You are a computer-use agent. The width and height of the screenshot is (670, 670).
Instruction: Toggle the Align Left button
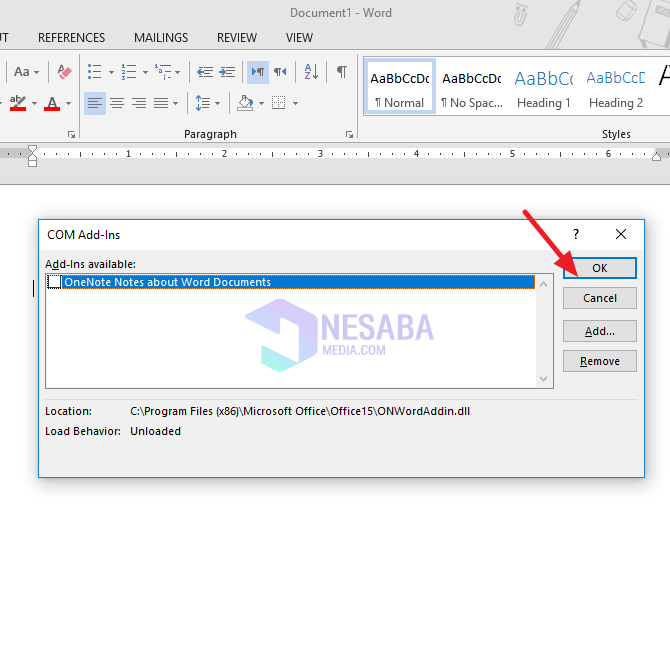[x=94, y=103]
